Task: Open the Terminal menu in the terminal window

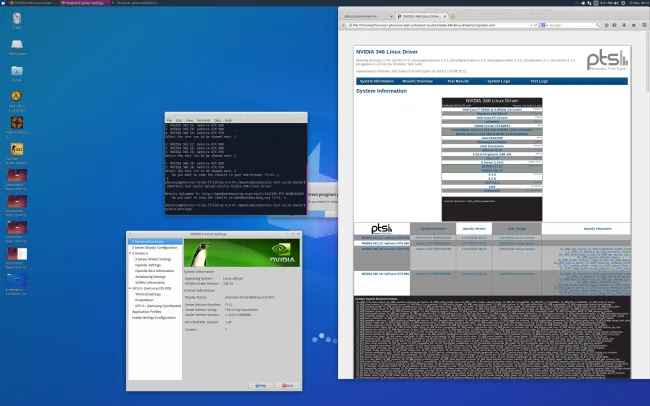Action: click(x=203, y=120)
